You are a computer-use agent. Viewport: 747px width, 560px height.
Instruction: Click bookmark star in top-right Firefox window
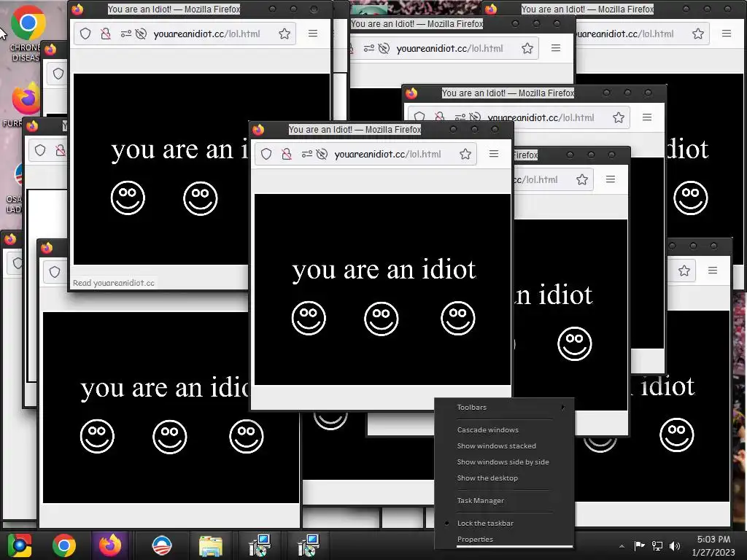click(x=698, y=34)
